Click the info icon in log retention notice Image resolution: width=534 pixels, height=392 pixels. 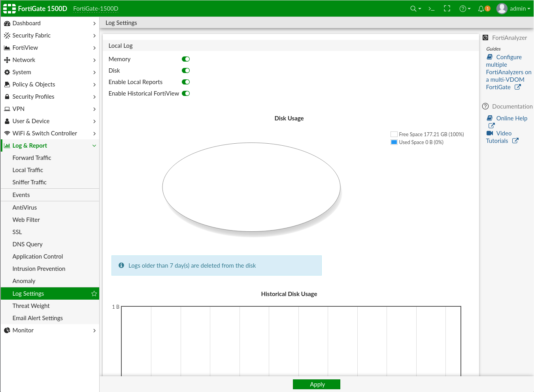pyautogui.click(x=121, y=266)
